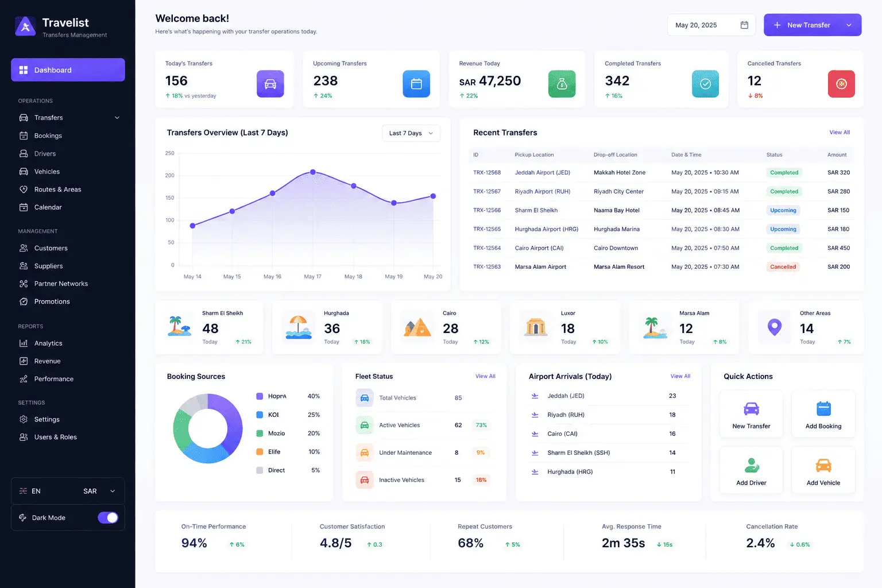This screenshot has height=588, width=882.
Task: Open Calendar in the sidebar
Action: pos(68,207)
